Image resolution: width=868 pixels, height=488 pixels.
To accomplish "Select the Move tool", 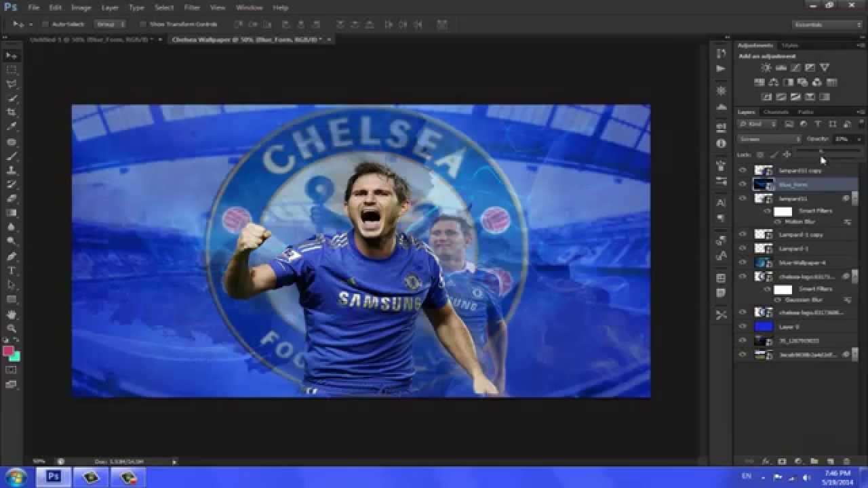I will point(12,56).
